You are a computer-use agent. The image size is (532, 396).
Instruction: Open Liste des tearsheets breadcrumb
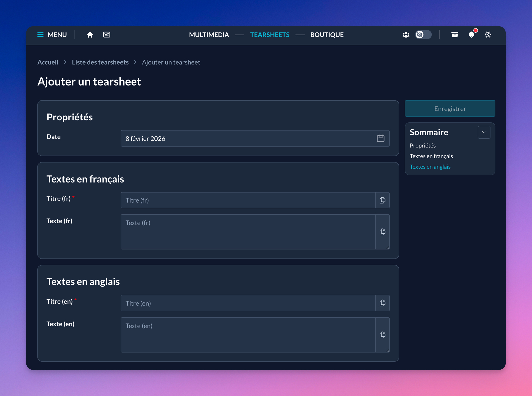coord(100,62)
